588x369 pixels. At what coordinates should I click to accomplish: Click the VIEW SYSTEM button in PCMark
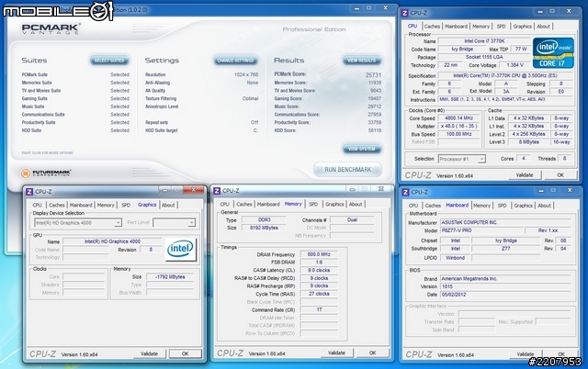coord(362,149)
